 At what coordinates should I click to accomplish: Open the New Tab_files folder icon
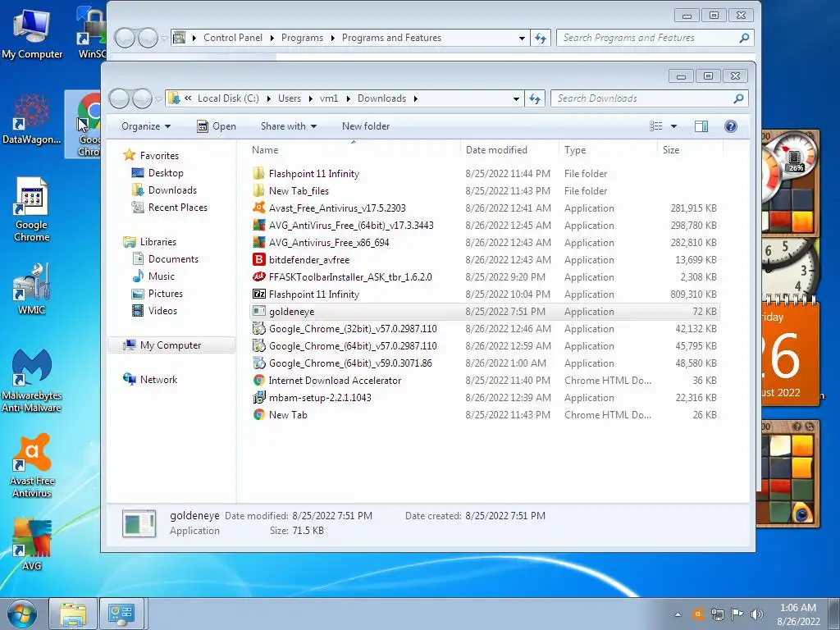coord(258,190)
